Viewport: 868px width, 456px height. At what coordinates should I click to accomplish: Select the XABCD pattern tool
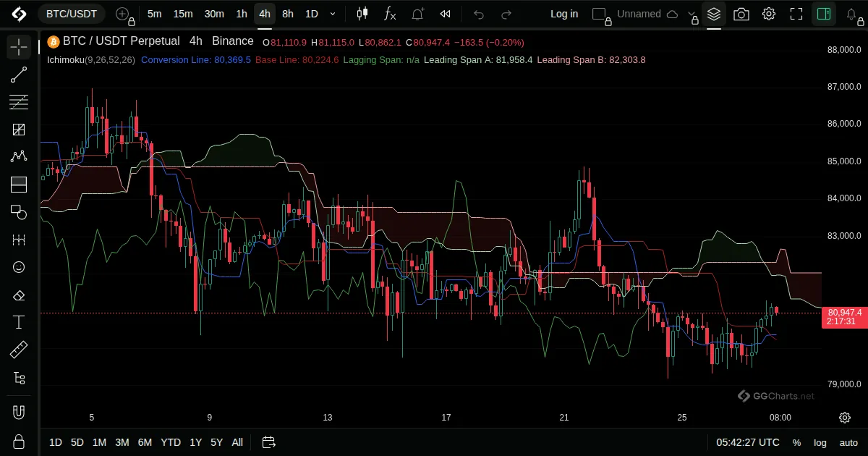(19, 157)
